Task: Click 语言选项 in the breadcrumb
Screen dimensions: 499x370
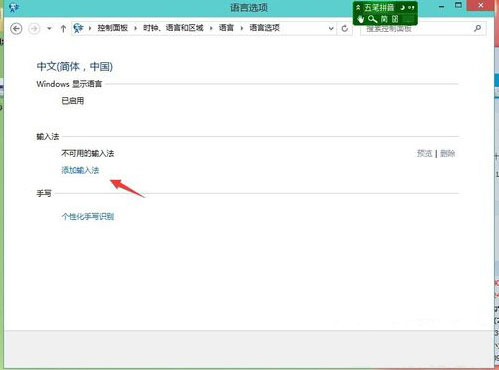Action: point(264,28)
